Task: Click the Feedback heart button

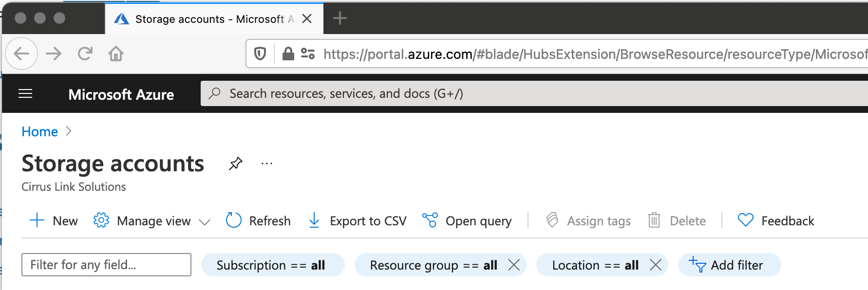Action: pyautogui.click(x=775, y=221)
